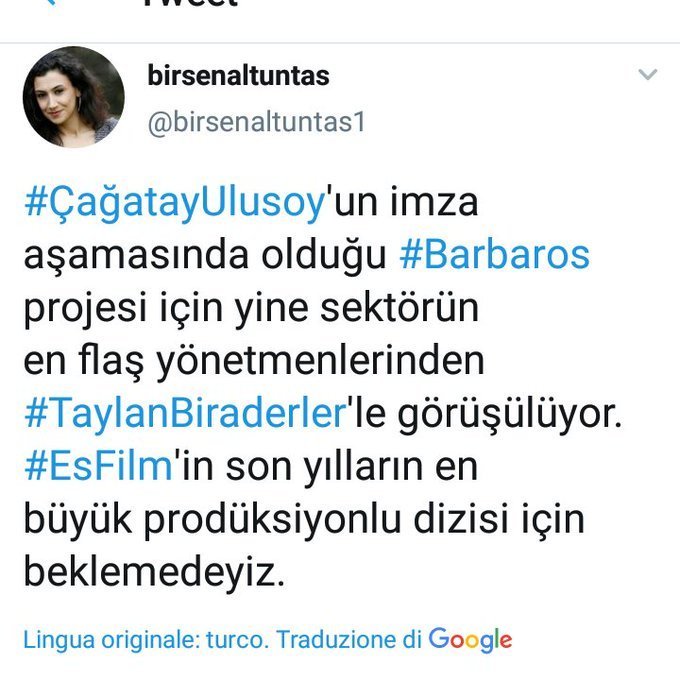680x680 pixels.
Task: Open the @birsenaltuntas1 handle
Action: 257,122
